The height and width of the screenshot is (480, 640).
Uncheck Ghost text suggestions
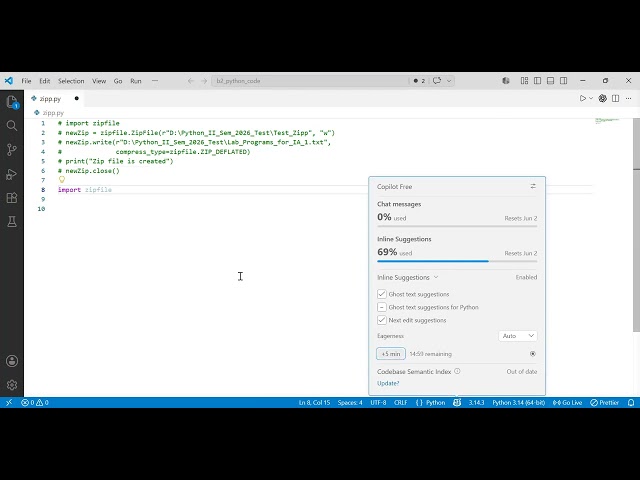click(382, 294)
